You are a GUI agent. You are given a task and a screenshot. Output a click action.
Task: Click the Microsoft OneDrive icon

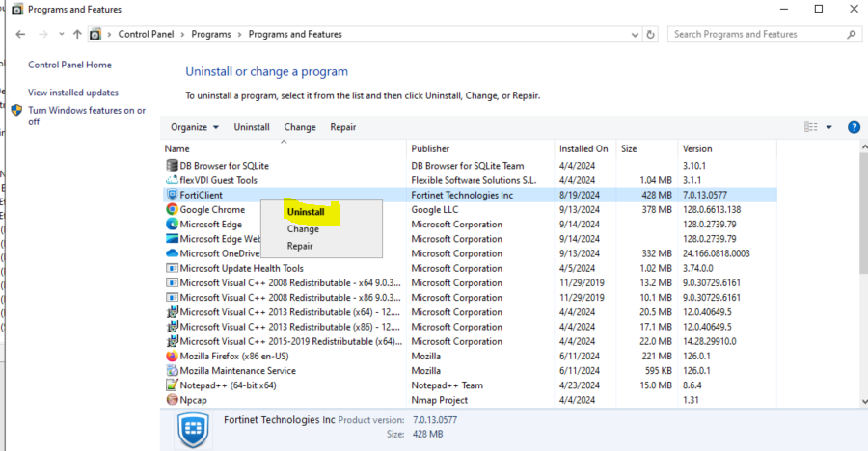click(172, 253)
